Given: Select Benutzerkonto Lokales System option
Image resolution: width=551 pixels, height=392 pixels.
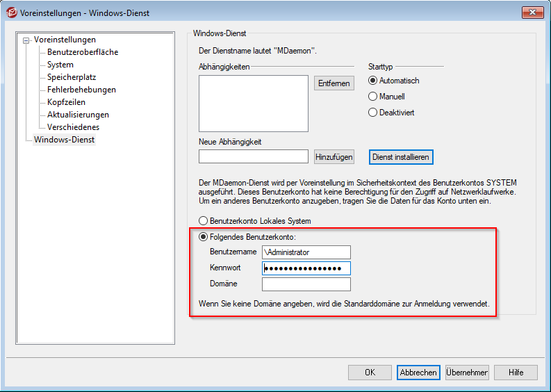Looking at the screenshot, I should 204,221.
